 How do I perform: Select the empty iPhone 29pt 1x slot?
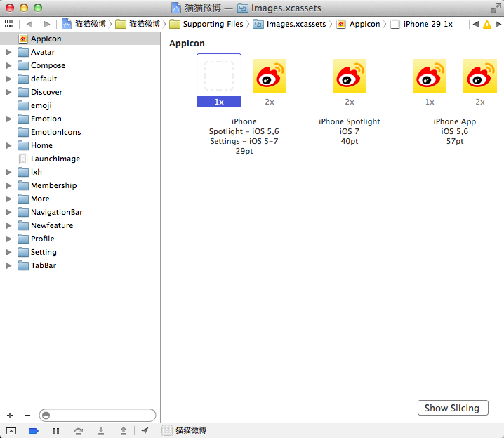point(219,80)
